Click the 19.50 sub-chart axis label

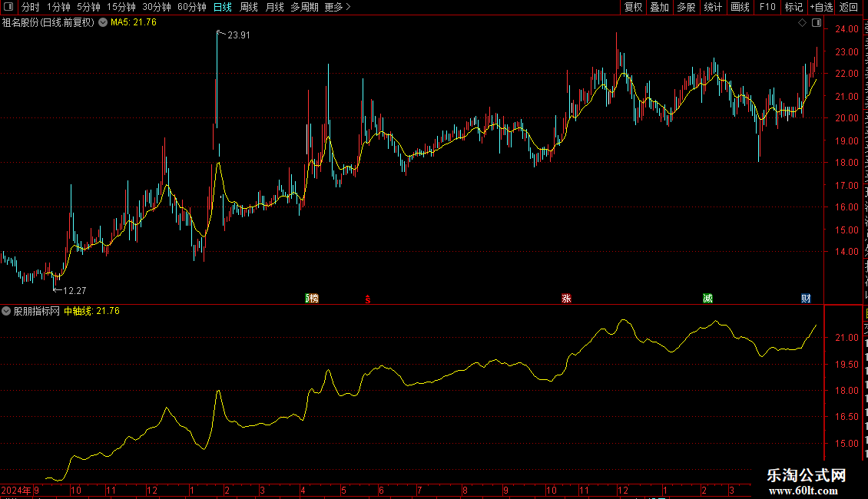847,364
